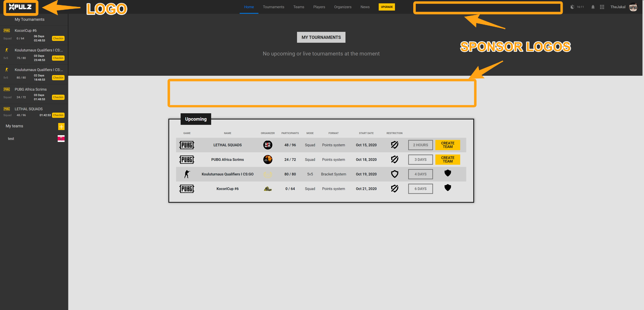Click the XPULZ logo
644x310 pixels.
20,7
